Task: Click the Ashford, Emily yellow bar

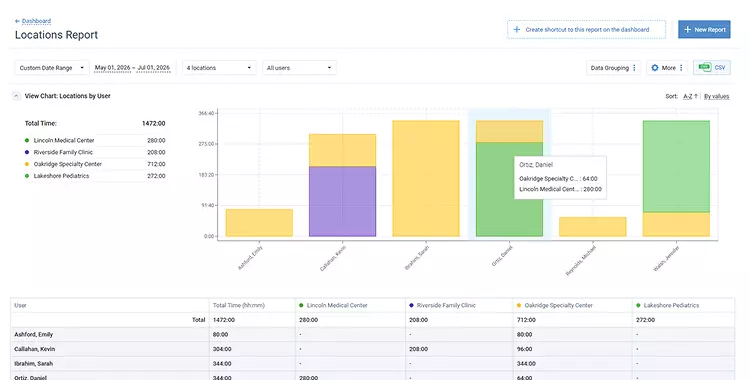Action: click(259, 223)
